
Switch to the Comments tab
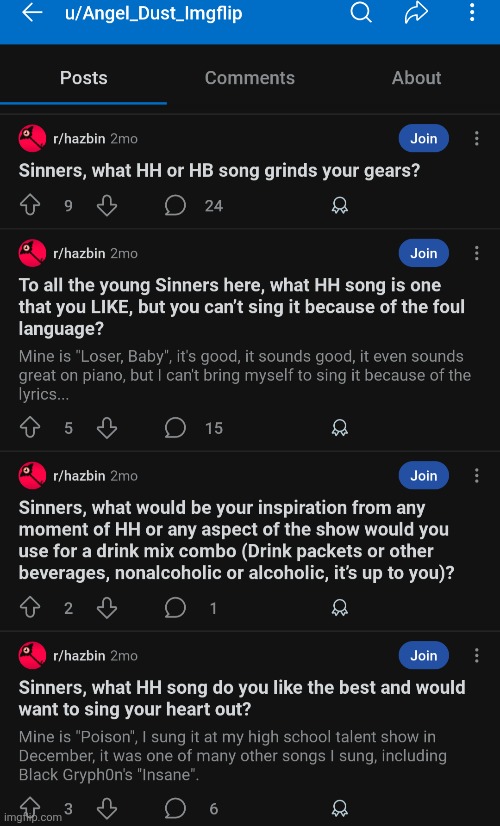point(250,78)
